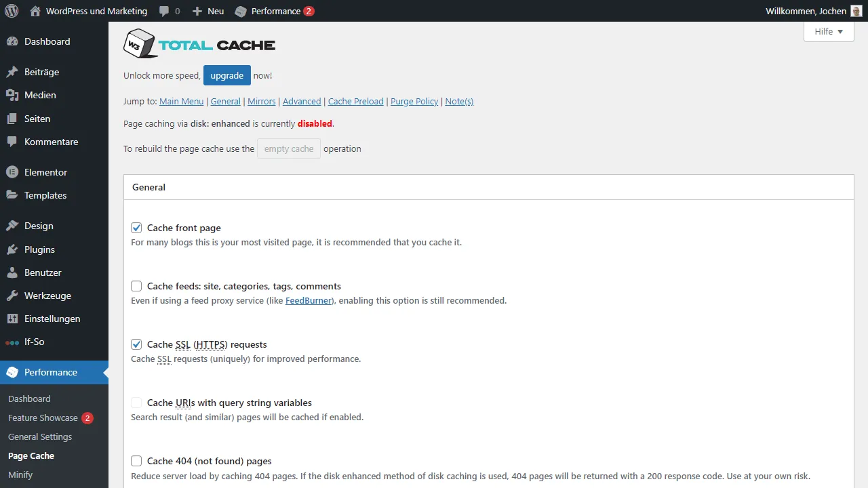The height and width of the screenshot is (488, 868).
Task: Open Performance menu in the admin bar
Action: point(274,11)
